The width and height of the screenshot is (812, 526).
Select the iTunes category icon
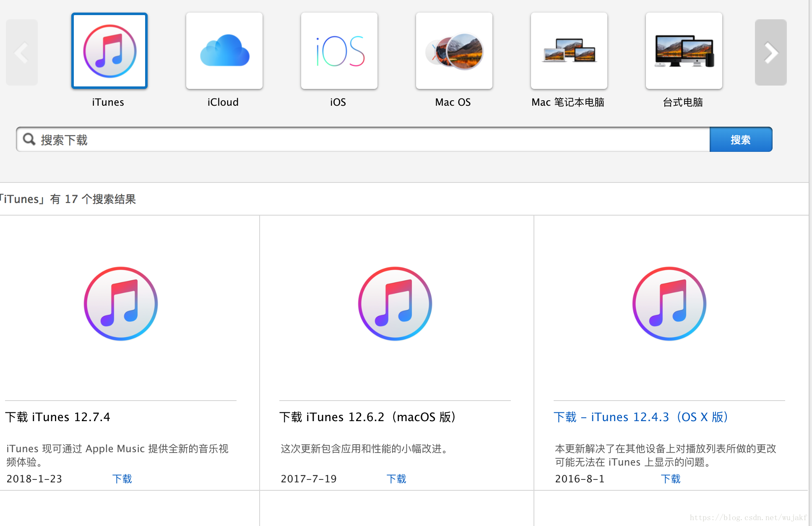tap(109, 51)
